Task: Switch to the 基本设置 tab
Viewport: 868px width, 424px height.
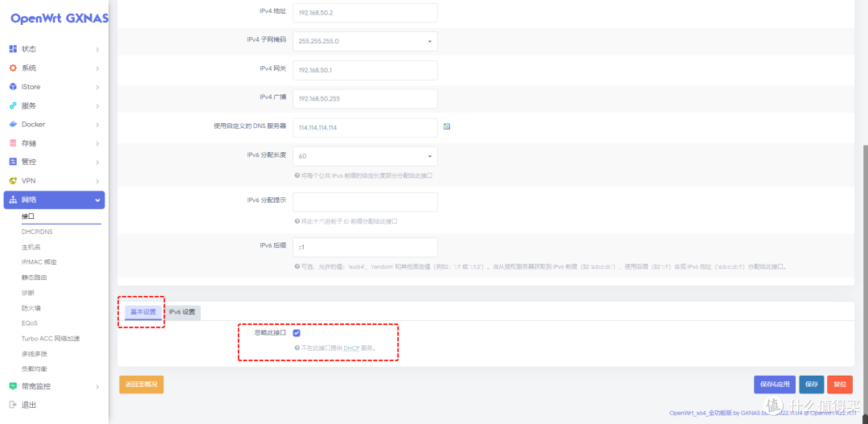Action: click(x=143, y=312)
